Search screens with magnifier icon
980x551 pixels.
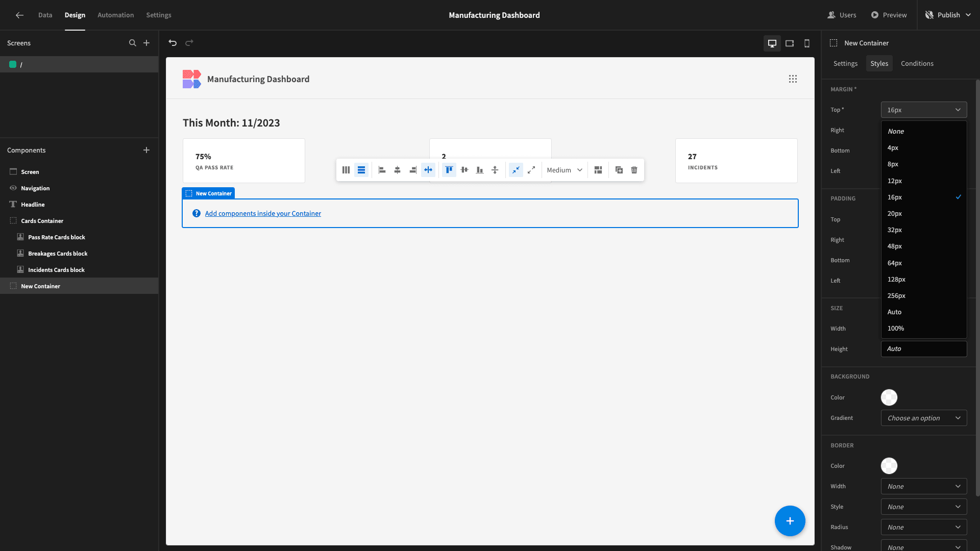[x=133, y=43]
